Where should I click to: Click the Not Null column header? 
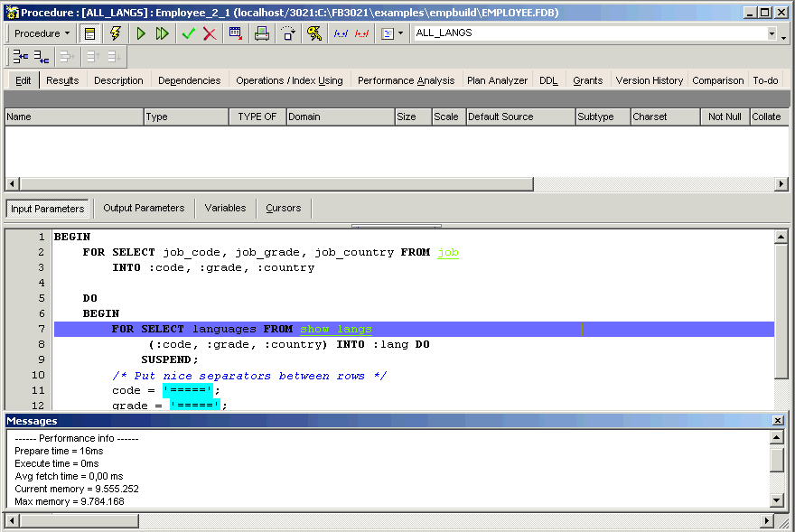coord(725,117)
